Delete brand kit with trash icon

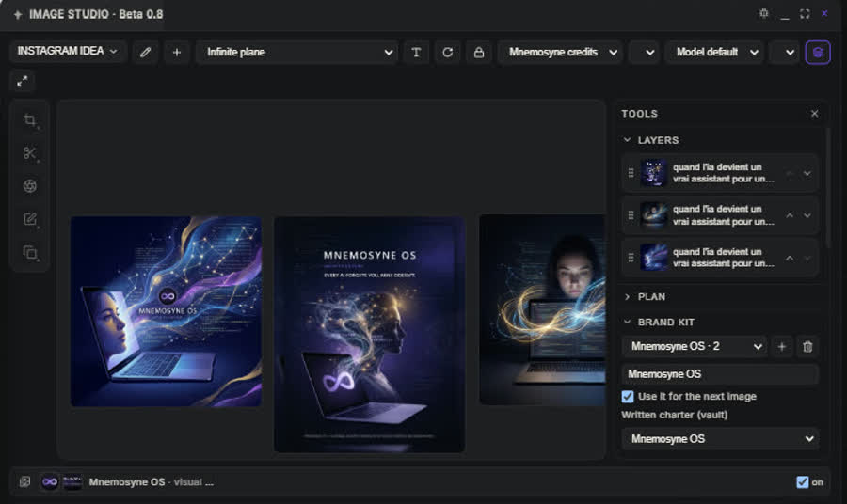point(807,346)
